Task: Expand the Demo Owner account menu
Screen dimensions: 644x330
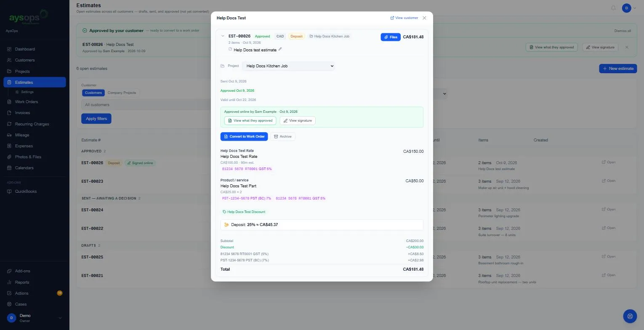Action: (35, 318)
